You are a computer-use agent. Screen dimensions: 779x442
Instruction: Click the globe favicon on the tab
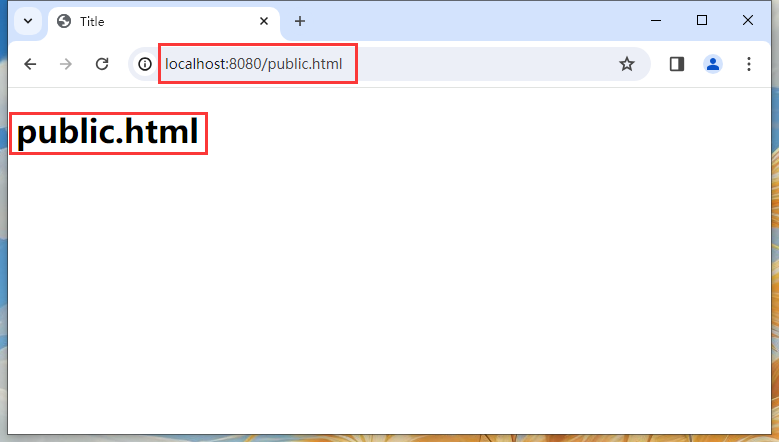click(64, 21)
